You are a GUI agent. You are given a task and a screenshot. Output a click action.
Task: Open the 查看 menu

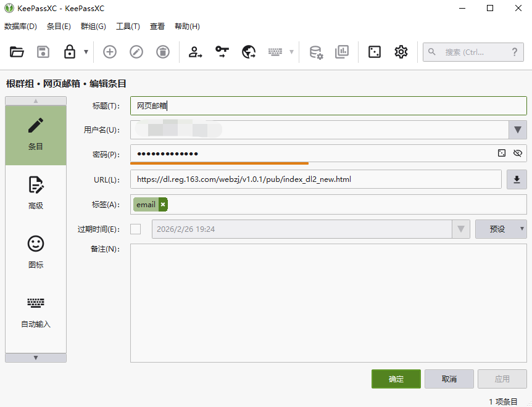coord(157,27)
